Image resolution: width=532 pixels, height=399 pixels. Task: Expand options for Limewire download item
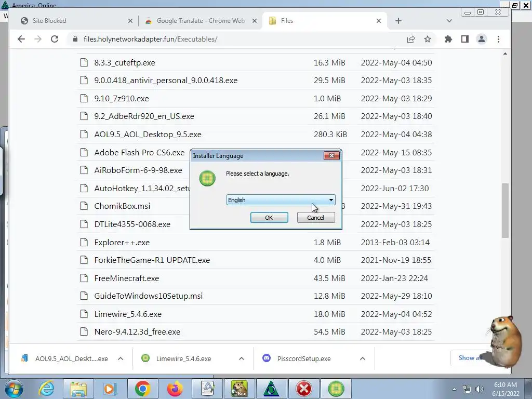(x=242, y=358)
